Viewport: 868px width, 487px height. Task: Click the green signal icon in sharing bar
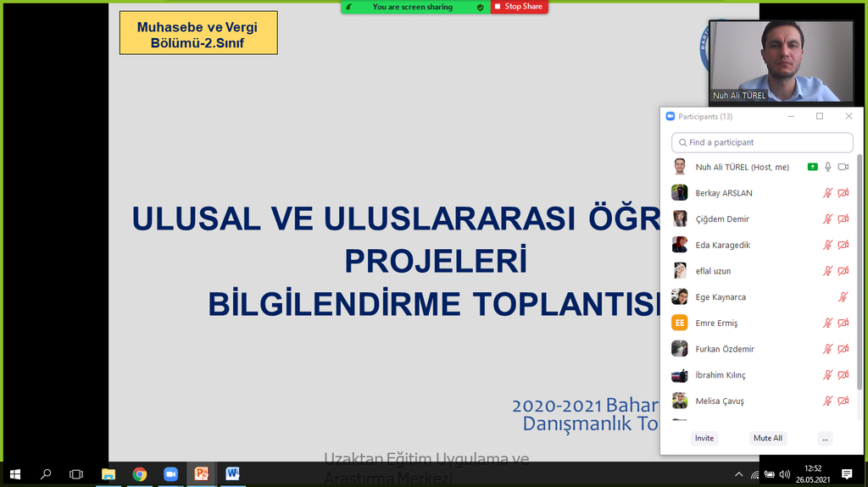tap(348, 7)
